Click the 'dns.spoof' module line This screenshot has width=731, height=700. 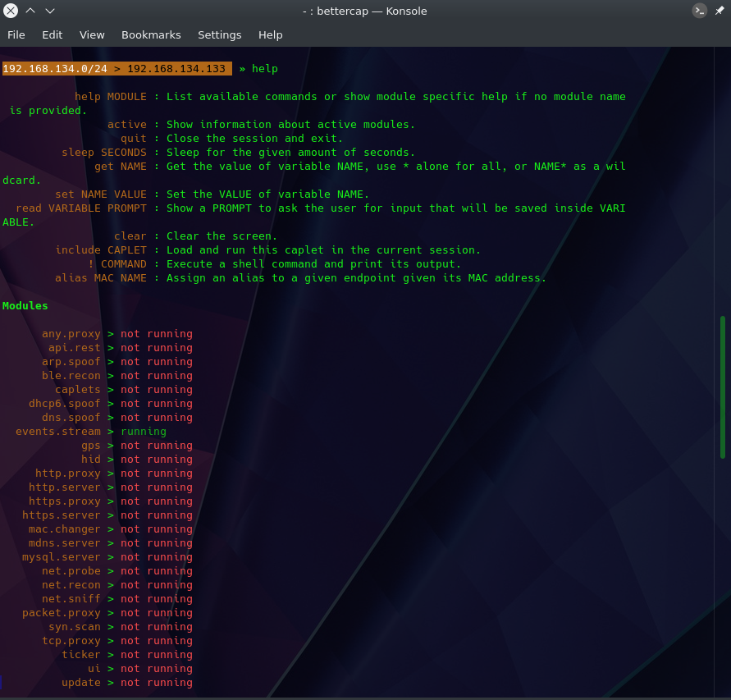pyautogui.click(x=117, y=418)
